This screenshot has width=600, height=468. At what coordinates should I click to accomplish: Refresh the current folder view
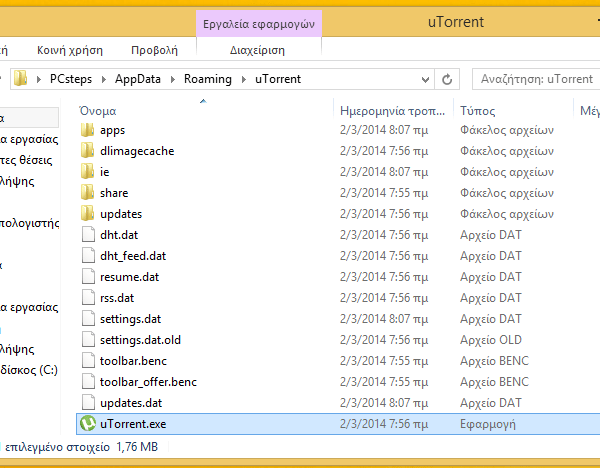point(447,79)
